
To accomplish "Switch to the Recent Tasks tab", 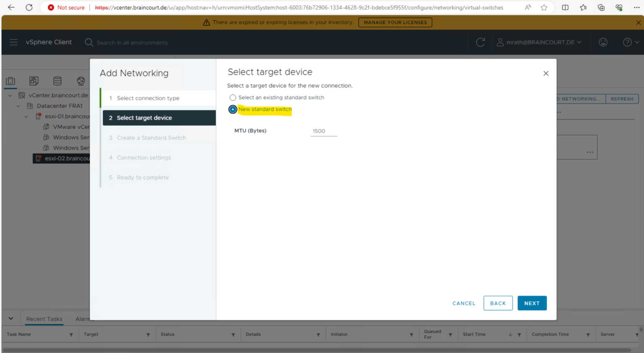I will [44, 319].
